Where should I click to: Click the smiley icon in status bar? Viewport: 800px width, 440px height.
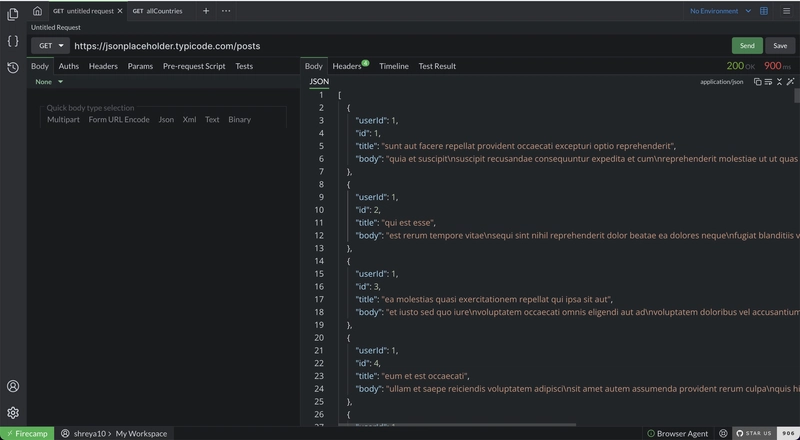(723, 433)
